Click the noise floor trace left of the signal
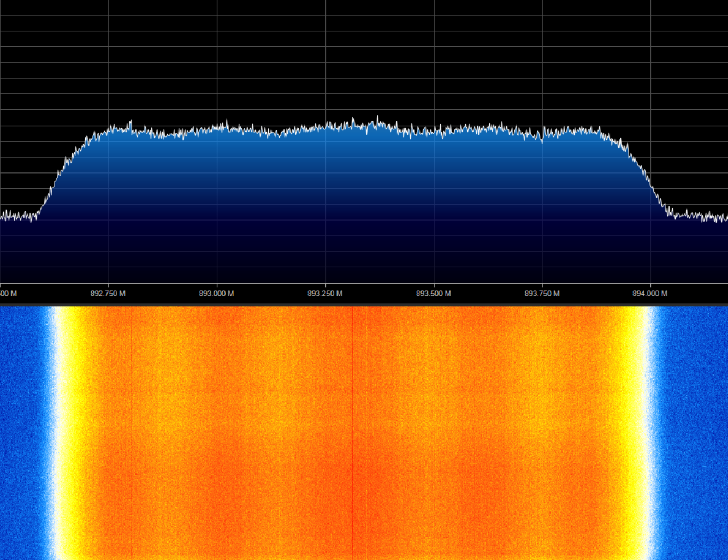 coord(16,216)
